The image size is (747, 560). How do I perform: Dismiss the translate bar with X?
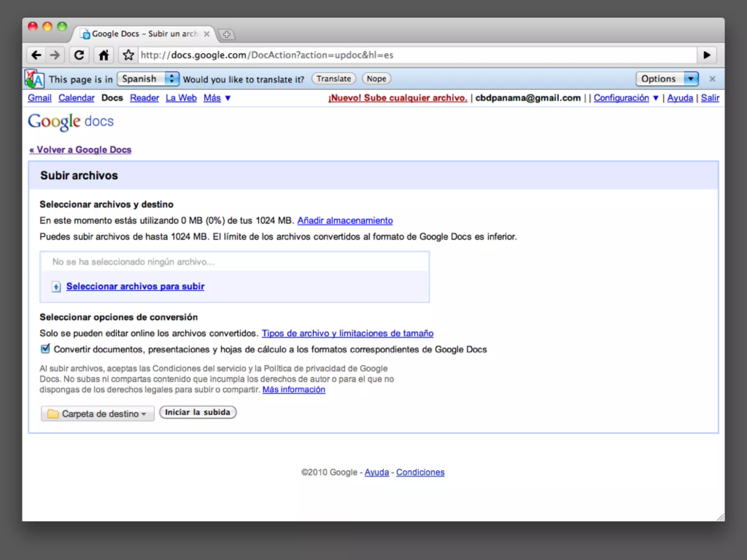[x=712, y=79]
